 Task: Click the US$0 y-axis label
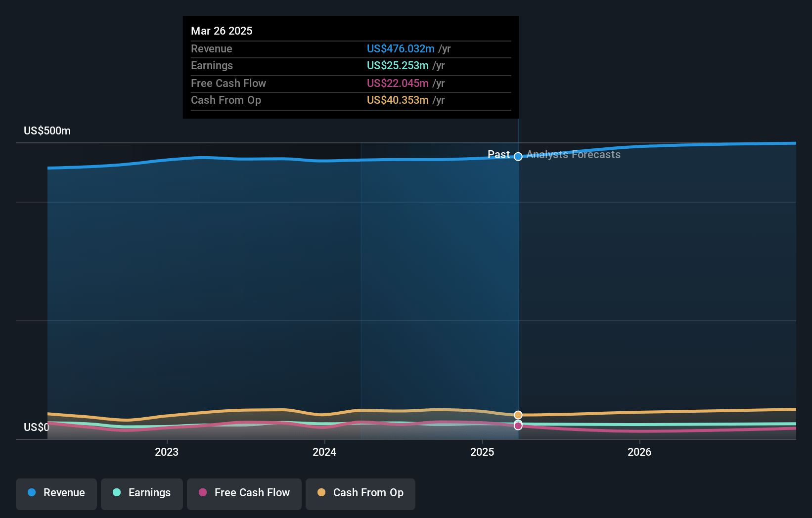click(x=37, y=427)
